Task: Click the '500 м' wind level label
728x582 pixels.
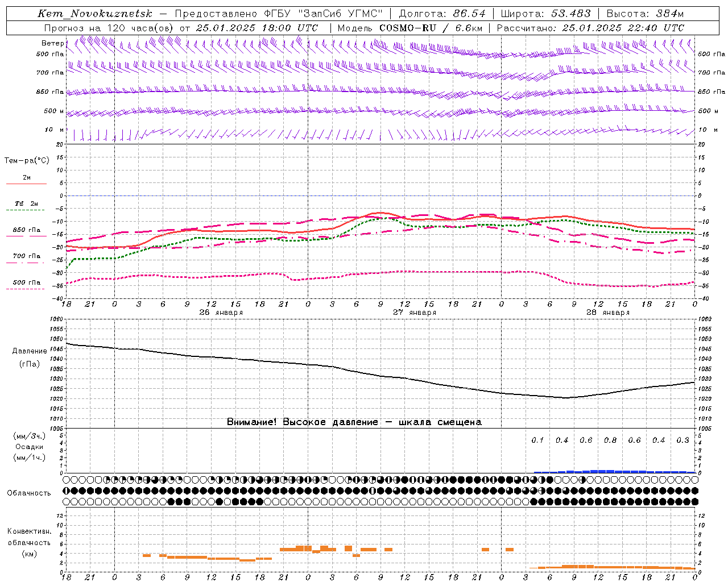Action: pyautogui.click(x=54, y=111)
